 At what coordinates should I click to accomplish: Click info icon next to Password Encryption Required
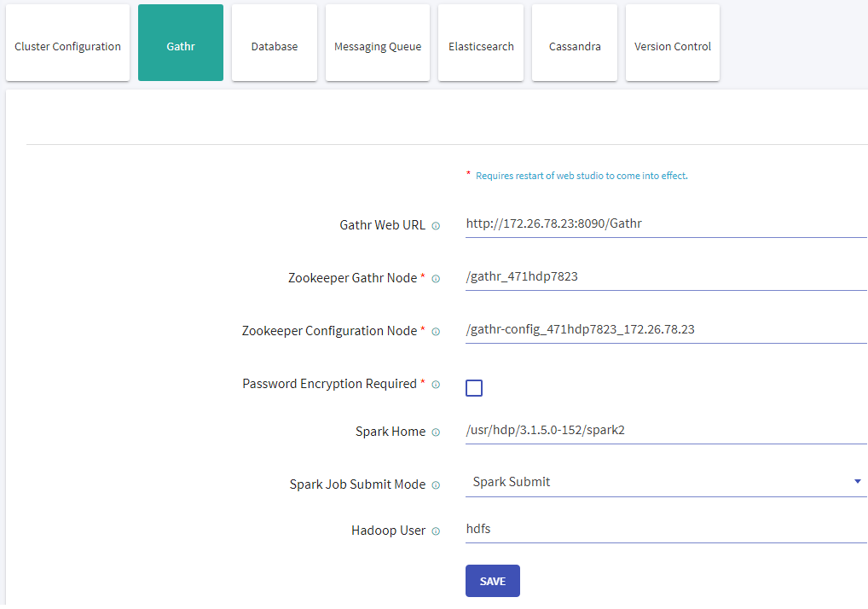436,385
